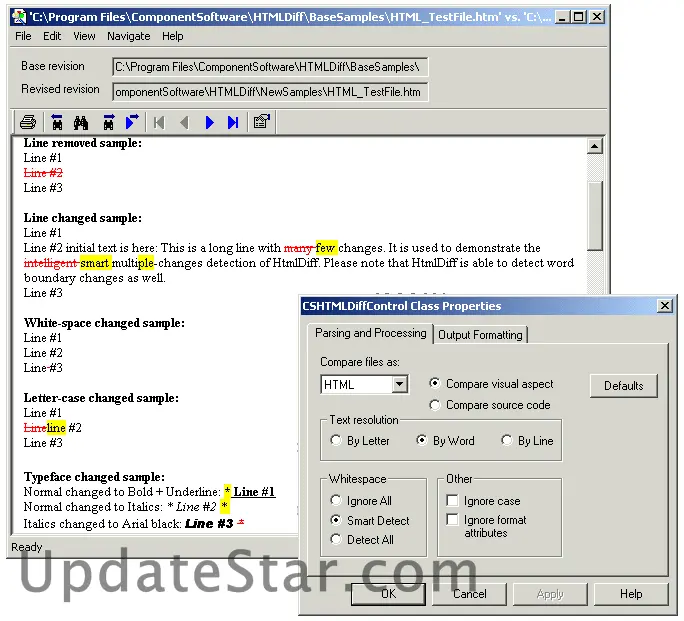Click the Defaults button
Viewport: 684px width, 621px height.
click(623, 386)
